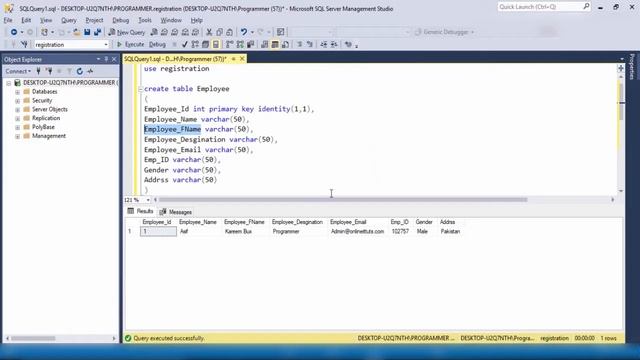Click Comment out selected lines icon
640x360 pixels.
pyautogui.click(x=299, y=44)
